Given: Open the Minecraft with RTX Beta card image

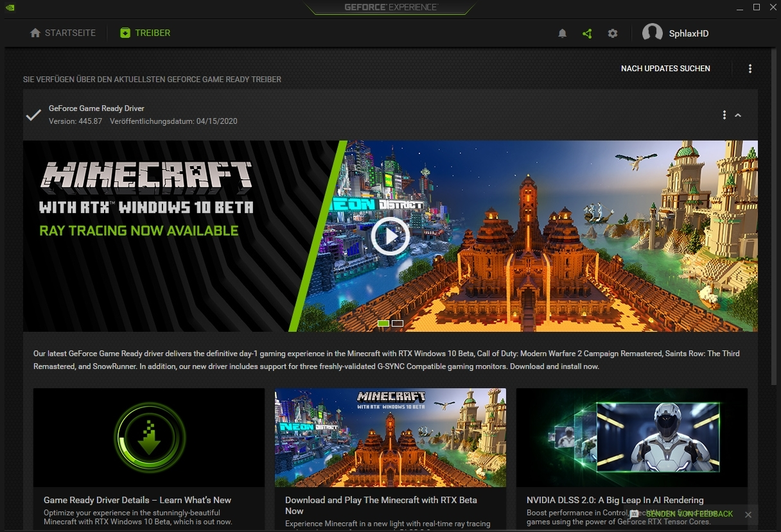Looking at the screenshot, I should pos(390,438).
